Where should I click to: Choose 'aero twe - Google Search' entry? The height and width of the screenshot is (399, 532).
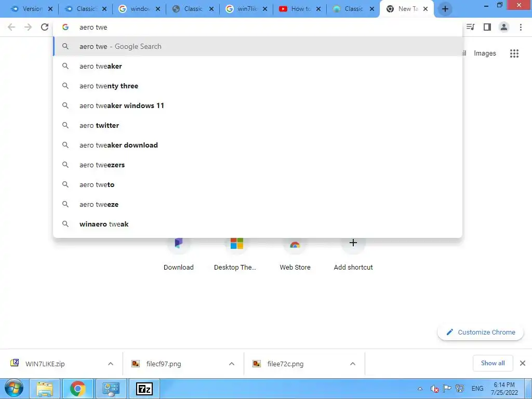point(258,46)
